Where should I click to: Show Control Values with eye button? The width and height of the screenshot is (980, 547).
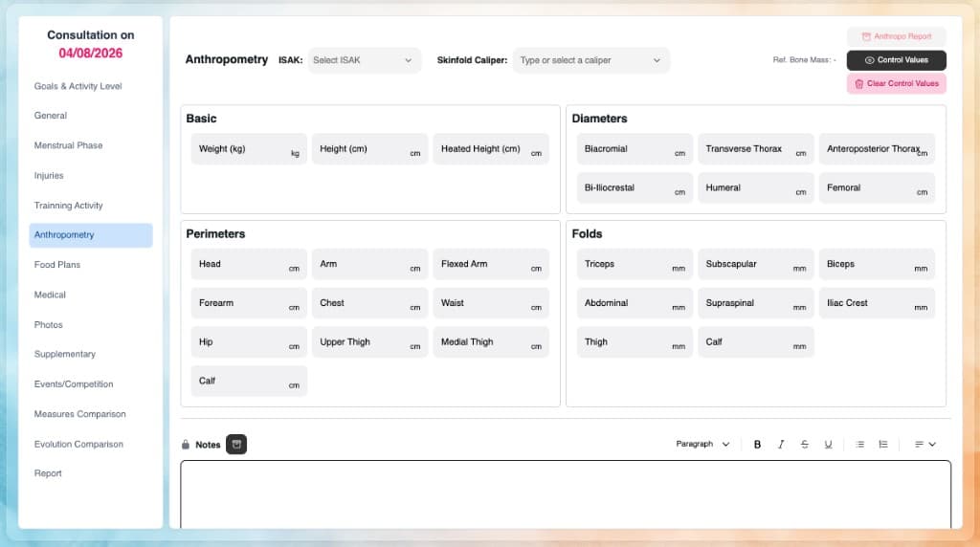pyautogui.click(x=896, y=60)
